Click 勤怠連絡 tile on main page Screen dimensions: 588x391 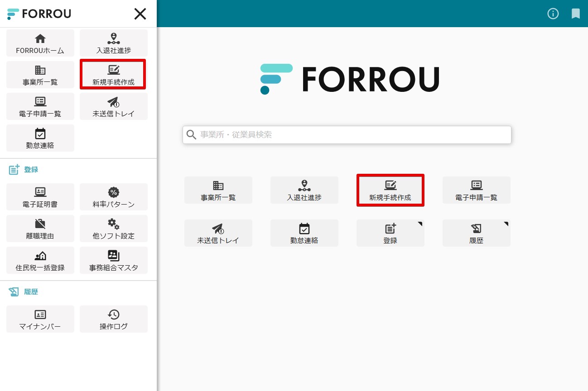click(x=304, y=233)
